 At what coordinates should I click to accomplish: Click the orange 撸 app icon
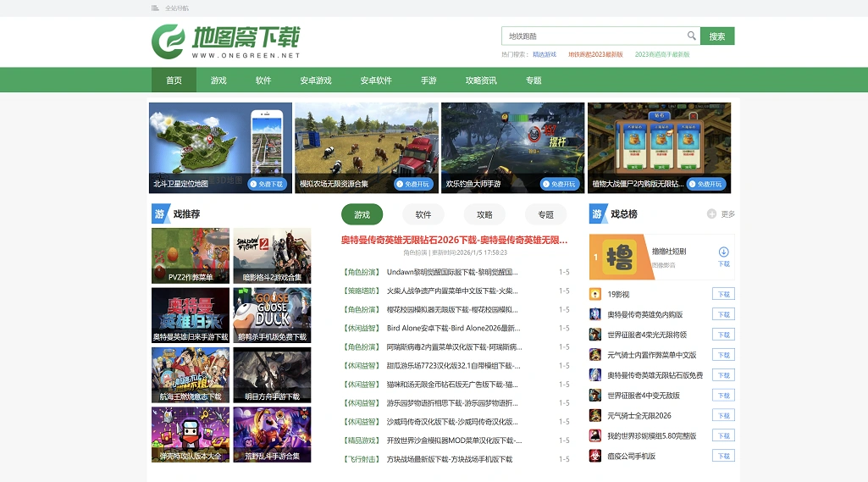(x=619, y=257)
